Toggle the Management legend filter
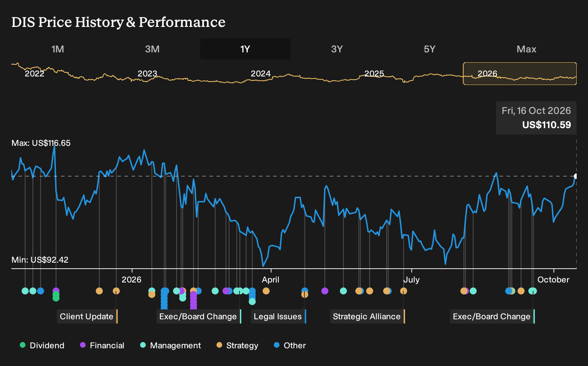 (x=171, y=345)
